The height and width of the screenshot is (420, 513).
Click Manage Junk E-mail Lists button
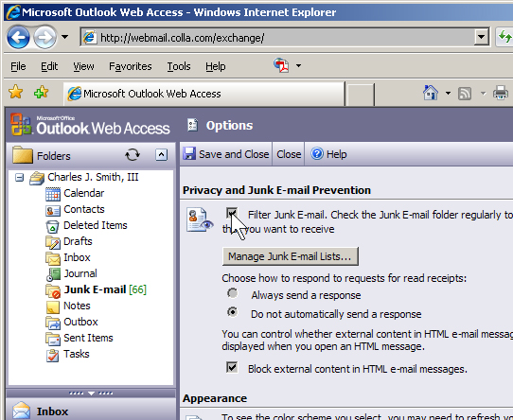tap(291, 256)
